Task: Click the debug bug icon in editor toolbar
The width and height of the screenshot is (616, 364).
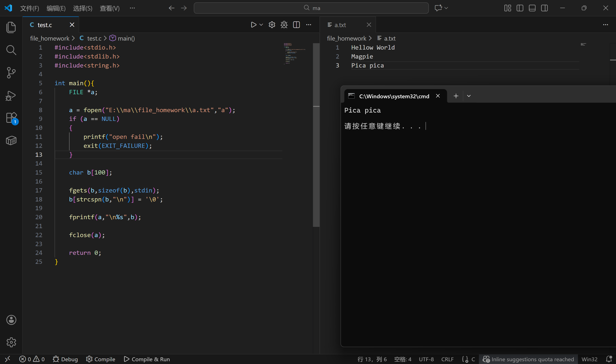Action: [x=284, y=25]
